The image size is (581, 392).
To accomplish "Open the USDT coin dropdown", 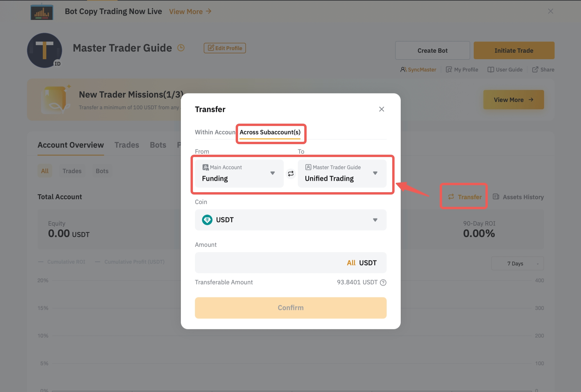I will pyautogui.click(x=290, y=220).
